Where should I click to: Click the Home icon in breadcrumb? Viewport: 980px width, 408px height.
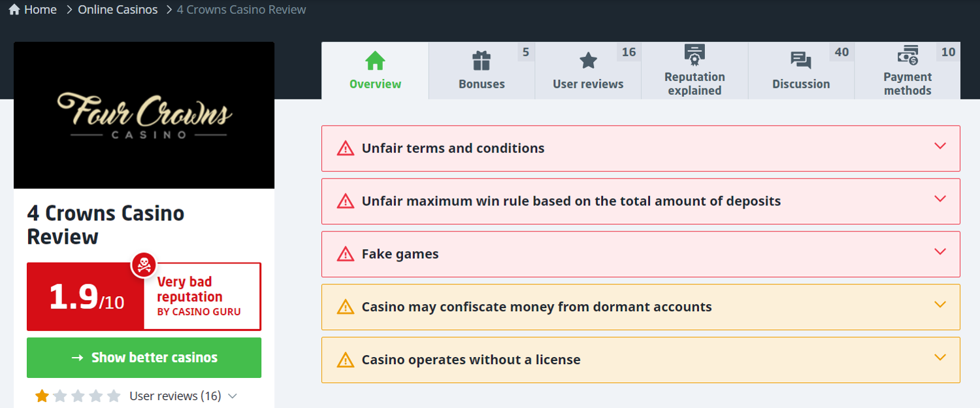coord(14,10)
